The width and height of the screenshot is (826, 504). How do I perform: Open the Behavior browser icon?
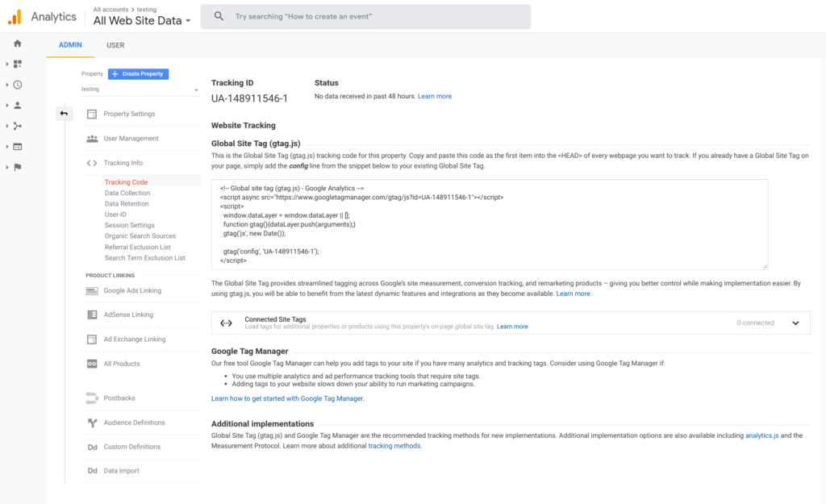(18, 147)
